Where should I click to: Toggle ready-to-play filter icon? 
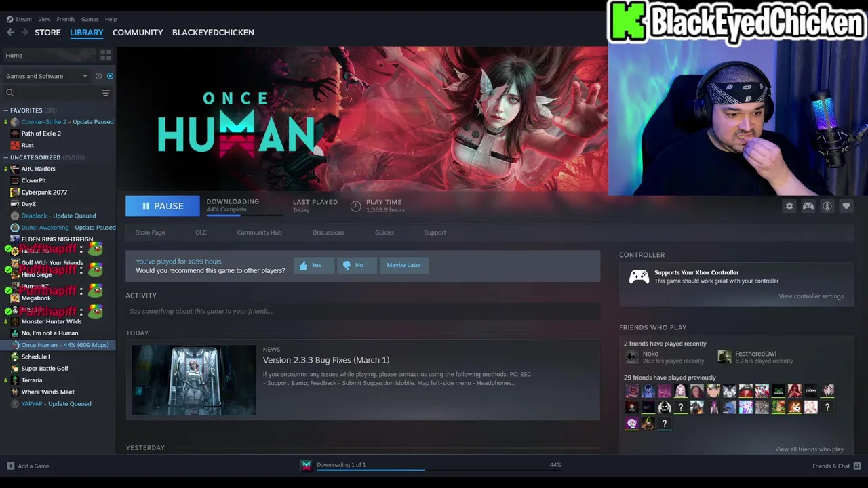(110, 76)
